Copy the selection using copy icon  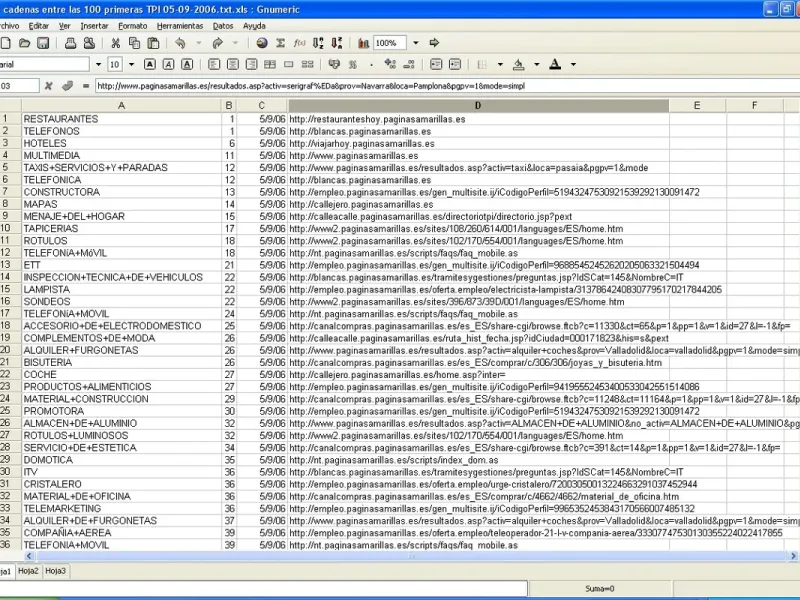coord(135,43)
